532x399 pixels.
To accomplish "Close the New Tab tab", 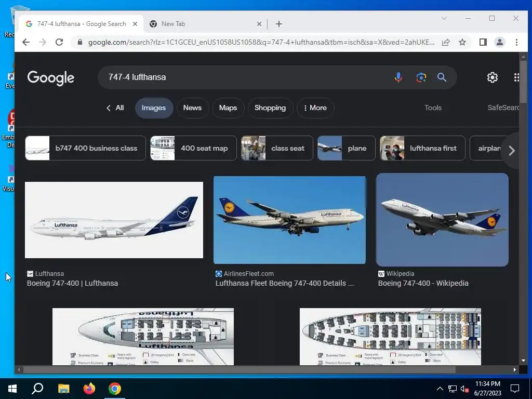I will coord(259,24).
